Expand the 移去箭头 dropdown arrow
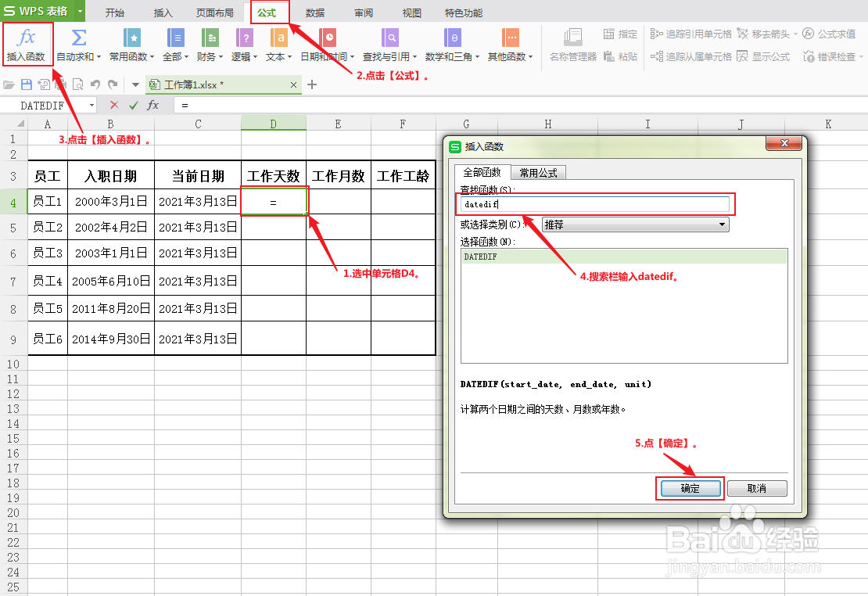The image size is (868, 596). (795, 34)
